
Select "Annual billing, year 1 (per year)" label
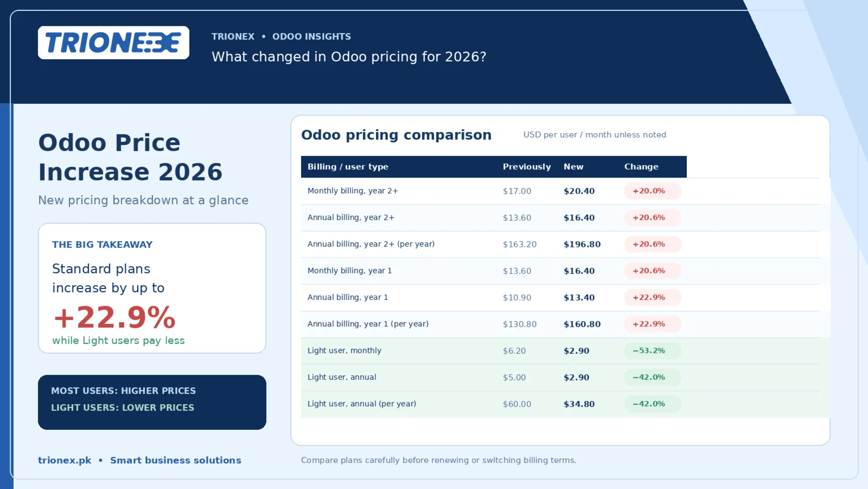coord(368,324)
